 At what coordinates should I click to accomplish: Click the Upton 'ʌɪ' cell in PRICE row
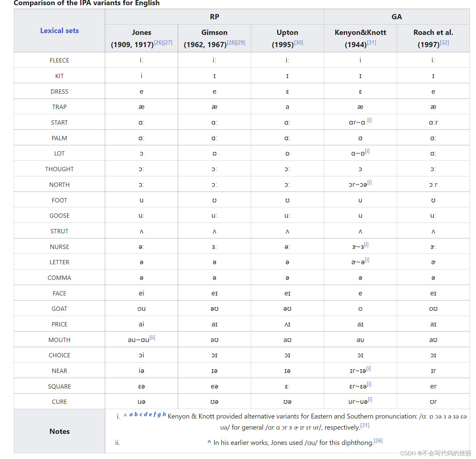287,324
